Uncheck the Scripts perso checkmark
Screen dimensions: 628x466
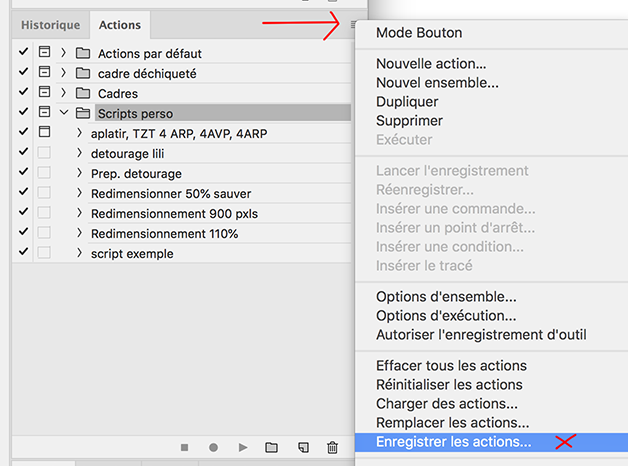tap(23, 111)
